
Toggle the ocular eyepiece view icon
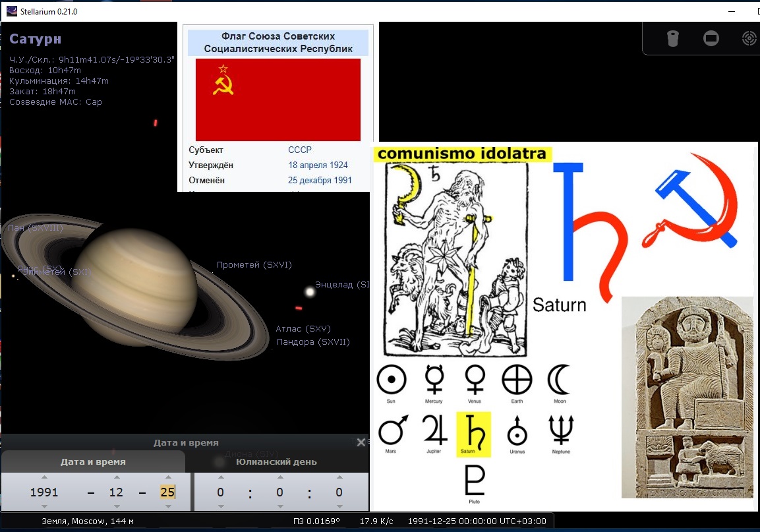[x=672, y=38]
